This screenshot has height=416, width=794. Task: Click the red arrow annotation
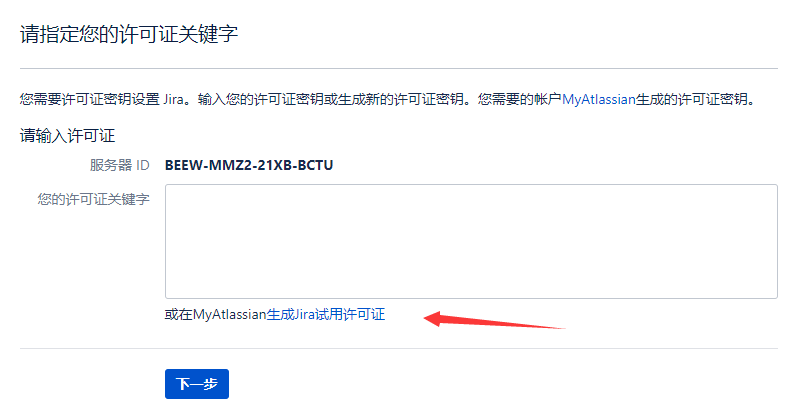pyautogui.click(x=494, y=320)
